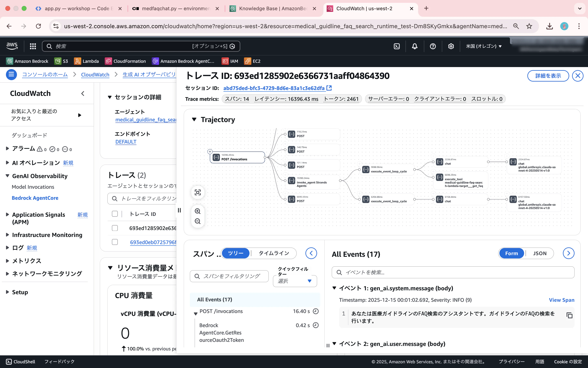Go to next event panel with right arrow
The height and width of the screenshot is (368, 588).
(x=569, y=253)
